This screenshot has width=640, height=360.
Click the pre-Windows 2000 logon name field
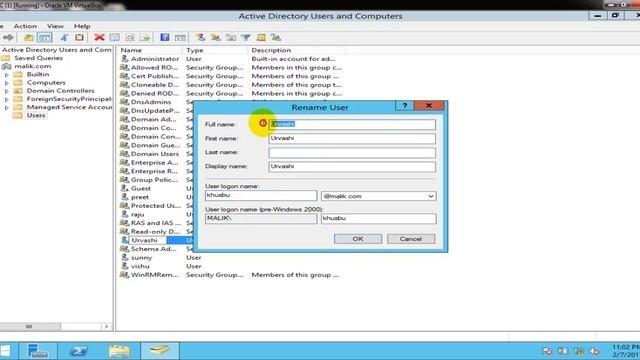click(x=378, y=218)
